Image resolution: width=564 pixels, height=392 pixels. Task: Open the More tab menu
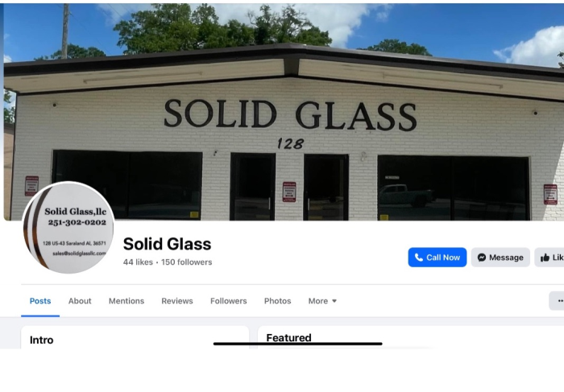[x=322, y=301]
